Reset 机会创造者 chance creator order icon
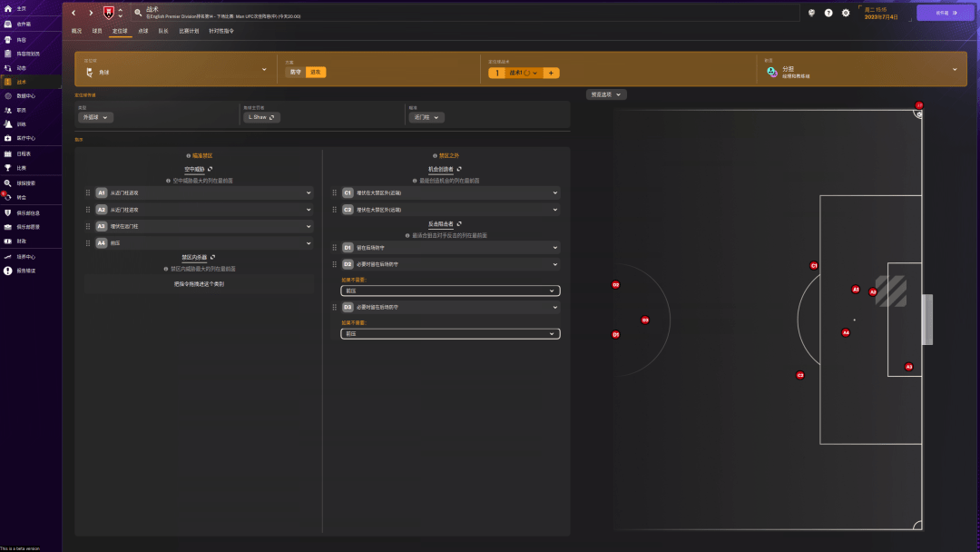Screen dimensions: 980x552 (459, 169)
